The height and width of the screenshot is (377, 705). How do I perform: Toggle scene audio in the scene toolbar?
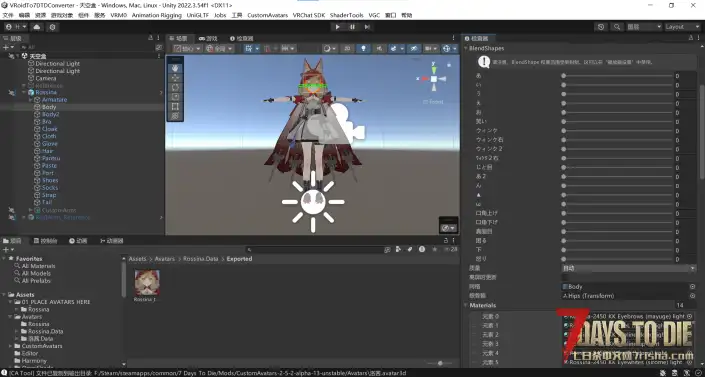point(379,48)
